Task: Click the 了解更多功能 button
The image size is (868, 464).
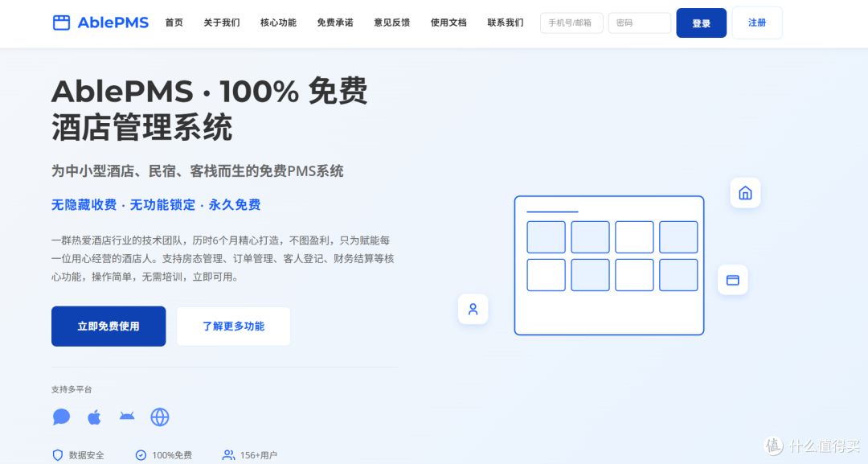Action: [233, 326]
